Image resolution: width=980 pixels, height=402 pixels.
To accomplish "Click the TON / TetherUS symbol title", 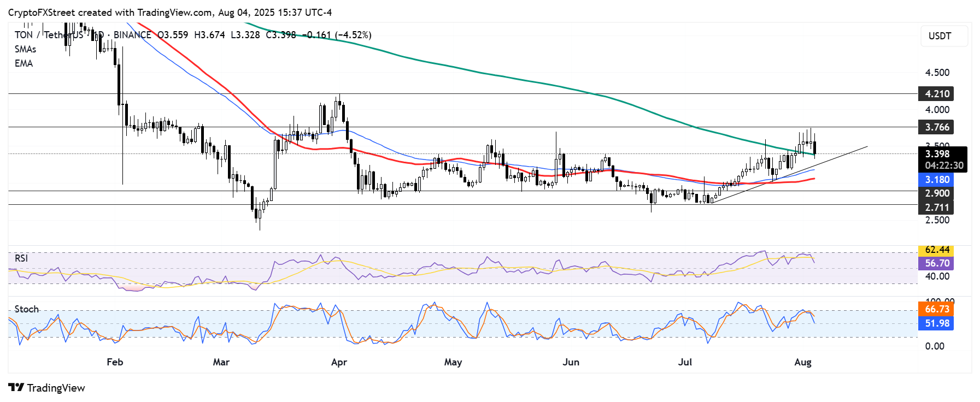I will click(49, 35).
